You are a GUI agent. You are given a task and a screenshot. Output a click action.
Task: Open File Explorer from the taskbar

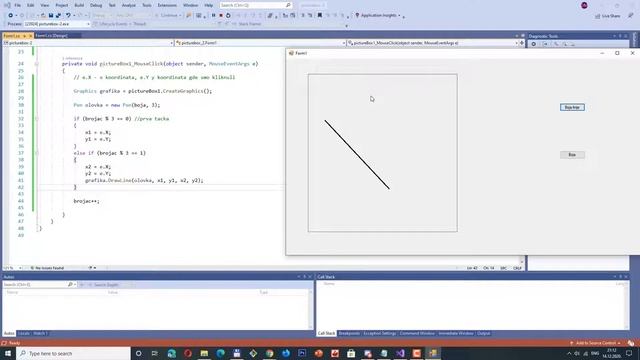(204, 353)
